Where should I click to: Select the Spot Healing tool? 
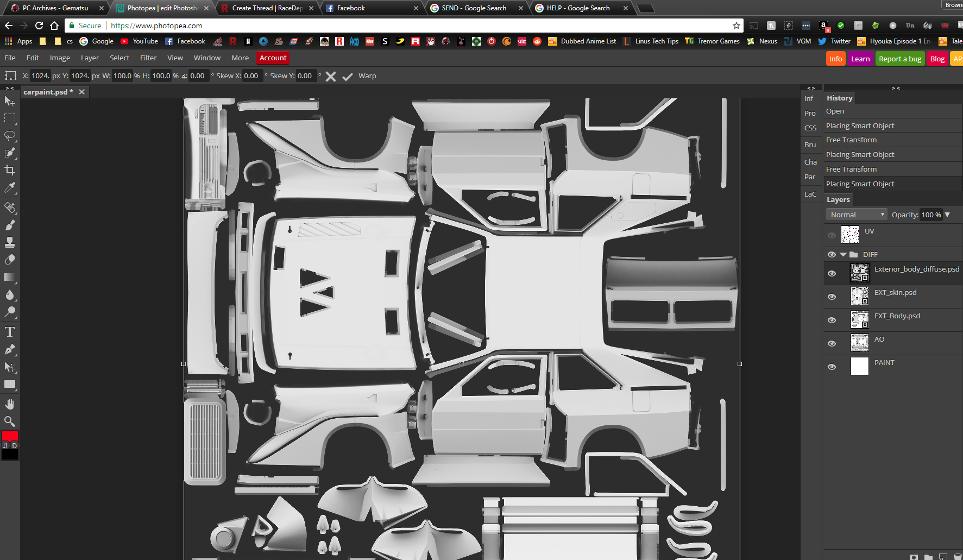coord(10,207)
